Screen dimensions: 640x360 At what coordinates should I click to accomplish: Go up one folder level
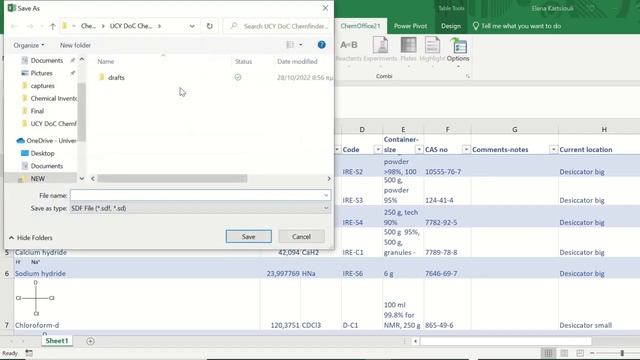click(x=53, y=26)
